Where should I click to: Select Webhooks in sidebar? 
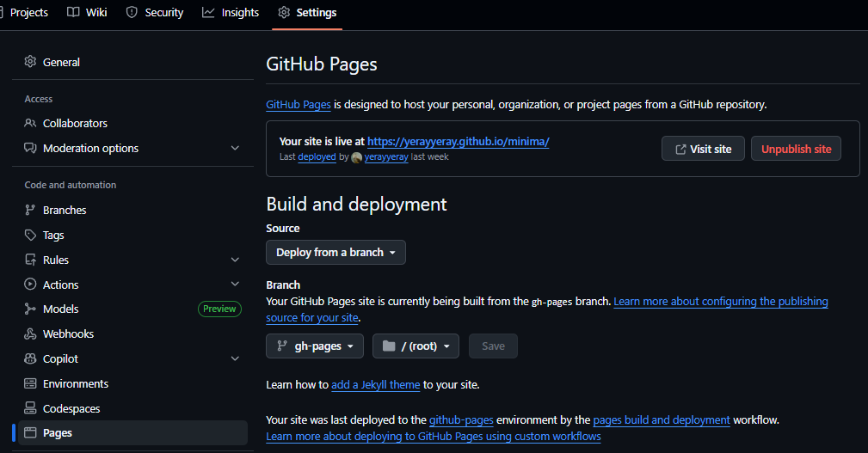coord(132,334)
